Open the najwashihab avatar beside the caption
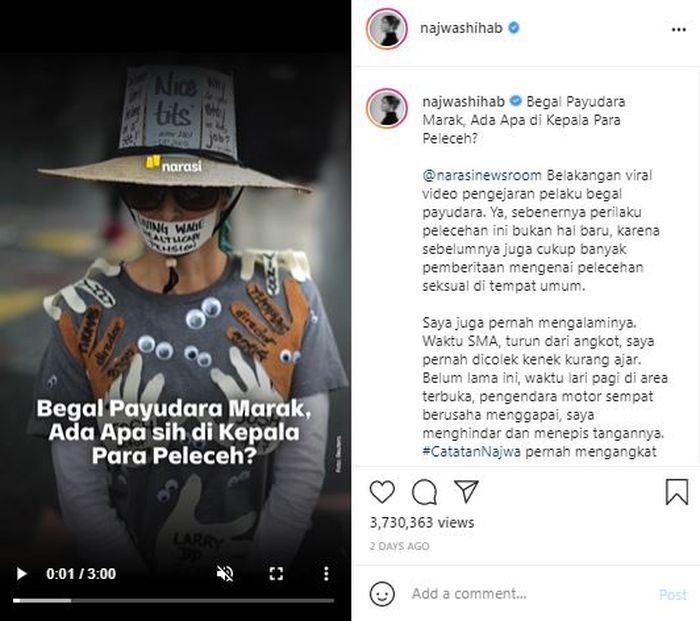Screen dimensions: 700x621 [387, 108]
